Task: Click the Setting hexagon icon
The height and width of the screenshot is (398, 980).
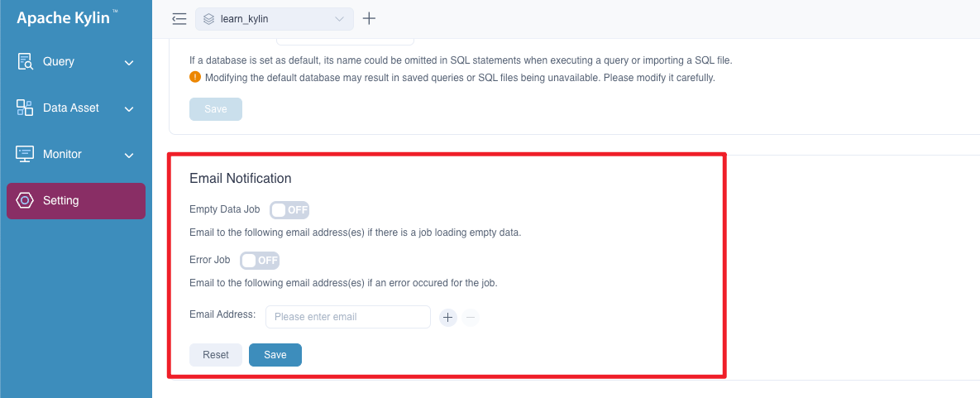Action: [25, 201]
